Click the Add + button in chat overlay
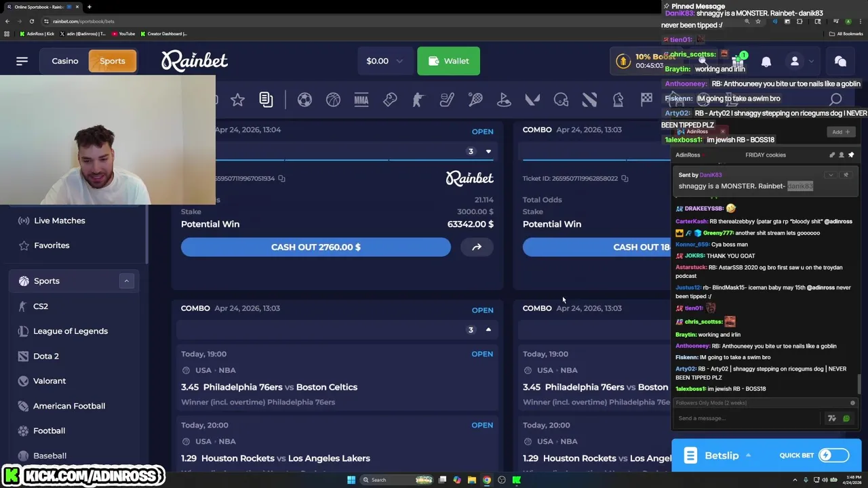Viewport: 868px width, 488px height. click(840, 132)
